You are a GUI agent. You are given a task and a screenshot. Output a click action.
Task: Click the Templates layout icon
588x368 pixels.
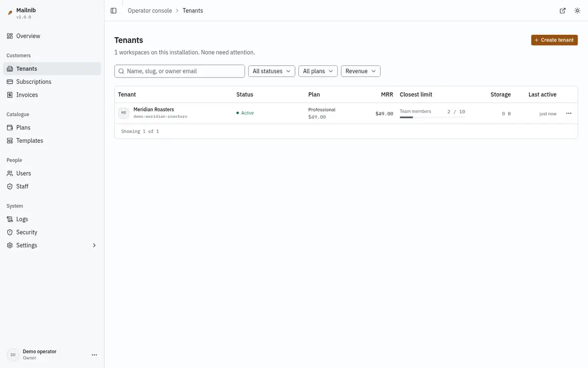(10, 141)
